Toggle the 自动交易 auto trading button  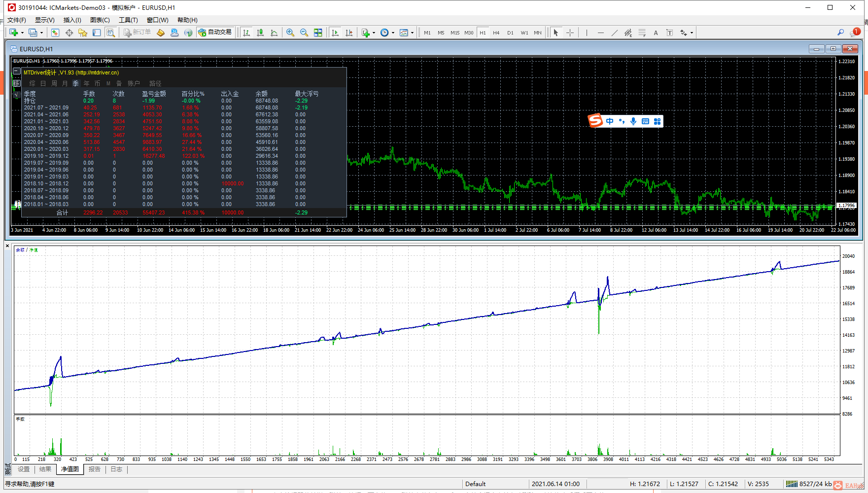(215, 33)
